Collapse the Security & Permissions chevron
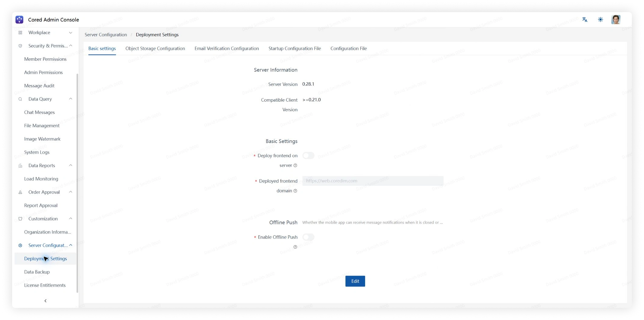The width and height of the screenshot is (644, 320). (x=71, y=46)
